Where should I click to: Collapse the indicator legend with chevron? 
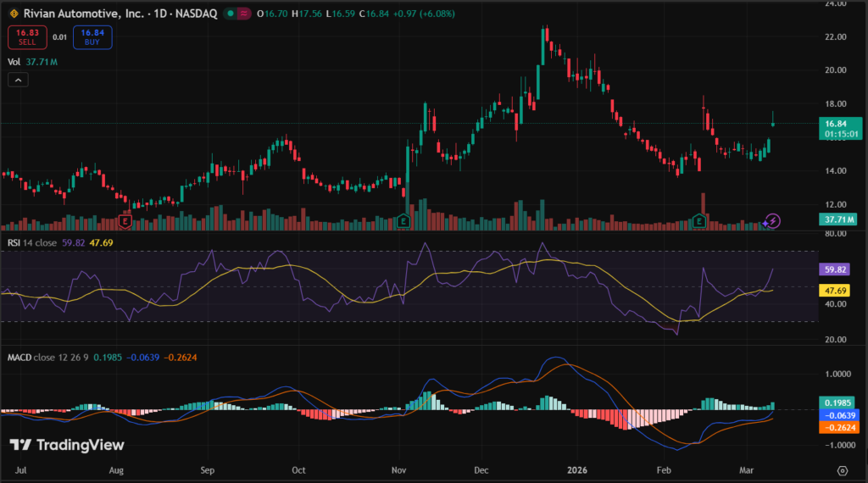point(18,80)
